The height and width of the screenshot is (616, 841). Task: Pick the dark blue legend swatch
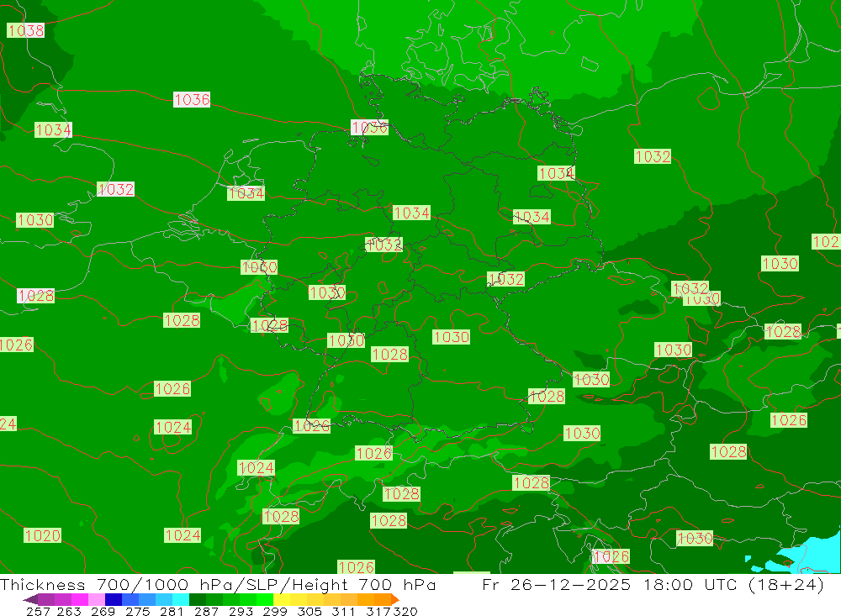tap(114, 599)
